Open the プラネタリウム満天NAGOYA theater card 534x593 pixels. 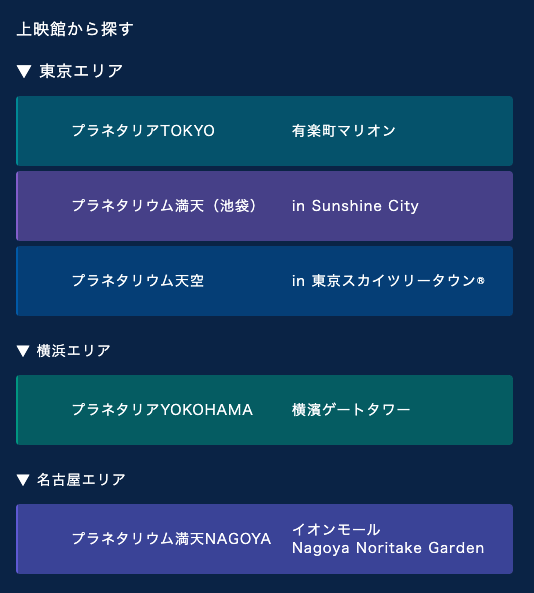(x=264, y=539)
